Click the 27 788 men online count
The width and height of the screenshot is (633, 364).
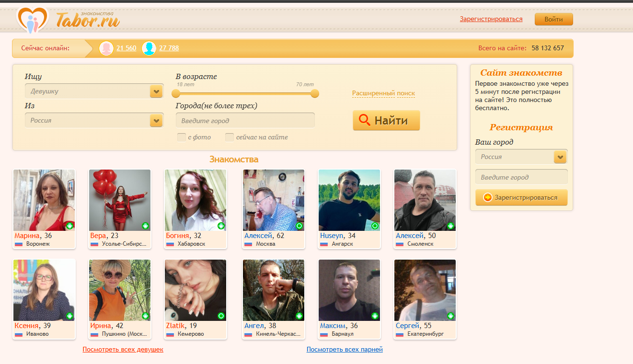tap(169, 48)
